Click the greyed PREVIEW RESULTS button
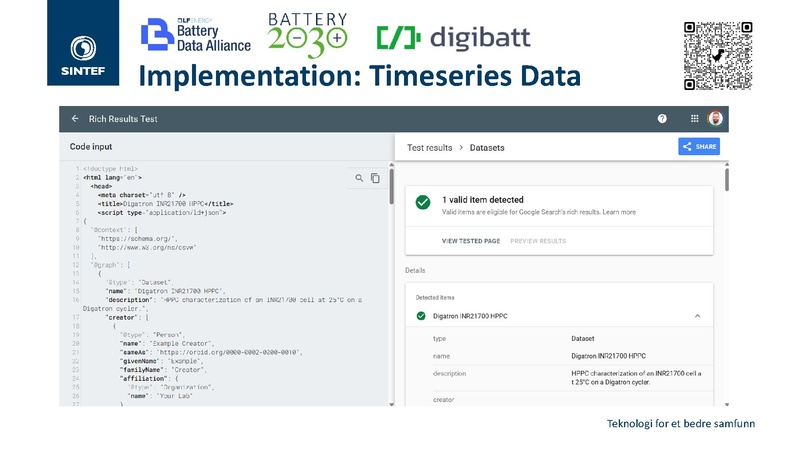This screenshot has height=450, width=800. (538, 241)
